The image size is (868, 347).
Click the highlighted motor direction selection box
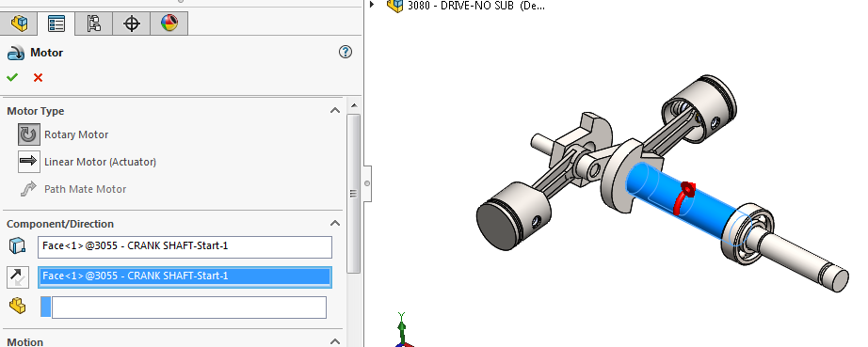pos(185,276)
